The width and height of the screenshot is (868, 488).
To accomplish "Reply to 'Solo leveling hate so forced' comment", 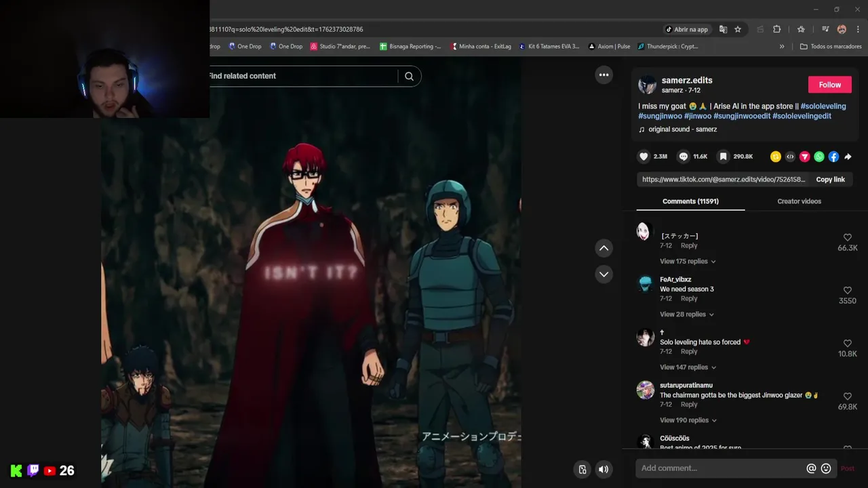I will [689, 352].
